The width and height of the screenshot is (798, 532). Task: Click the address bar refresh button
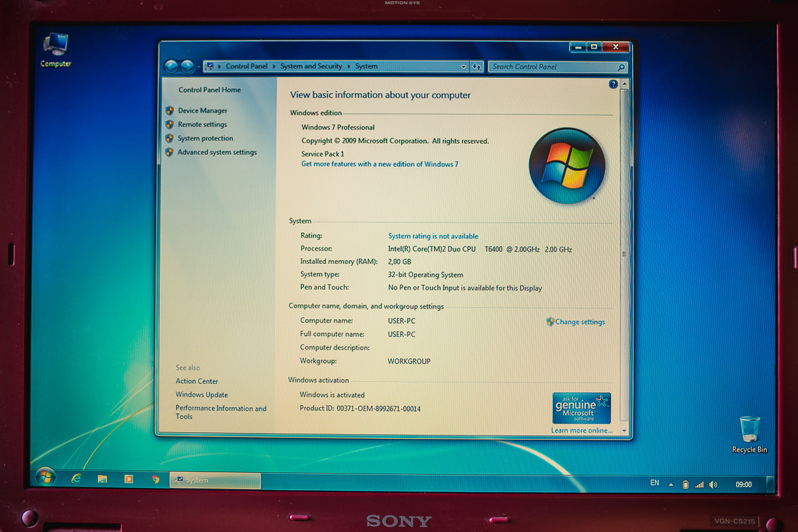point(477,66)
